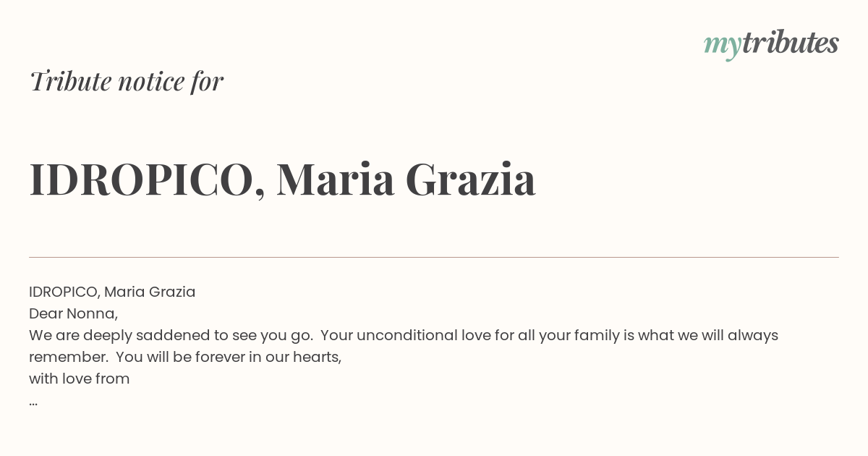Click the word "Tribute" in the italic heading
Viewport: 868px width, 456px height.
tap(71, 81)
